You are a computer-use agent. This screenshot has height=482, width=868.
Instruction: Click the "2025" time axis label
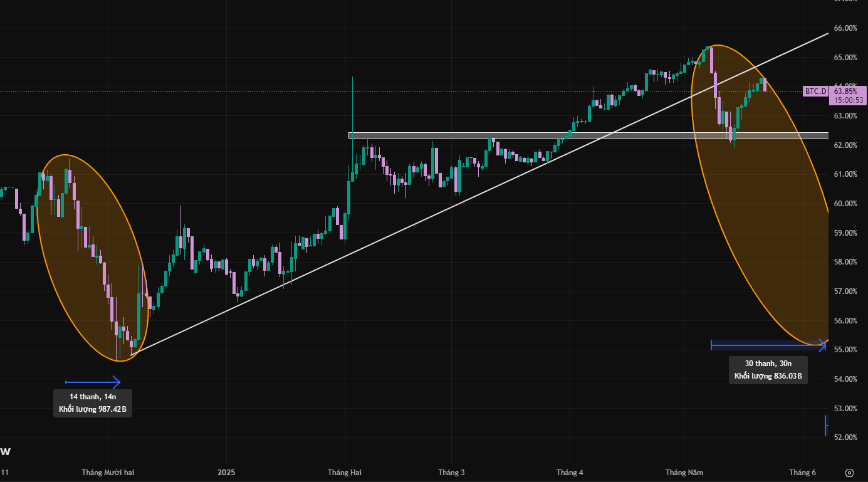pyautogui.click(x=225, y=473)
